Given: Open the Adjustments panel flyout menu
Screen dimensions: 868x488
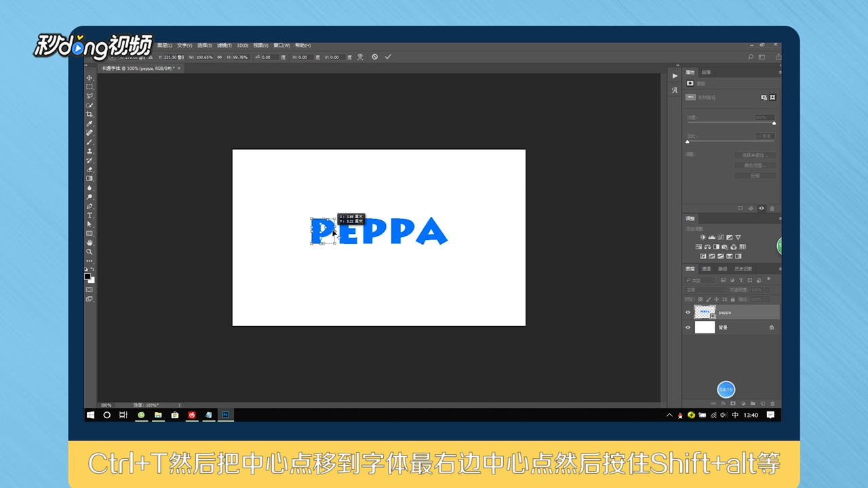Looking at the screenshot, I should [779, 218].
